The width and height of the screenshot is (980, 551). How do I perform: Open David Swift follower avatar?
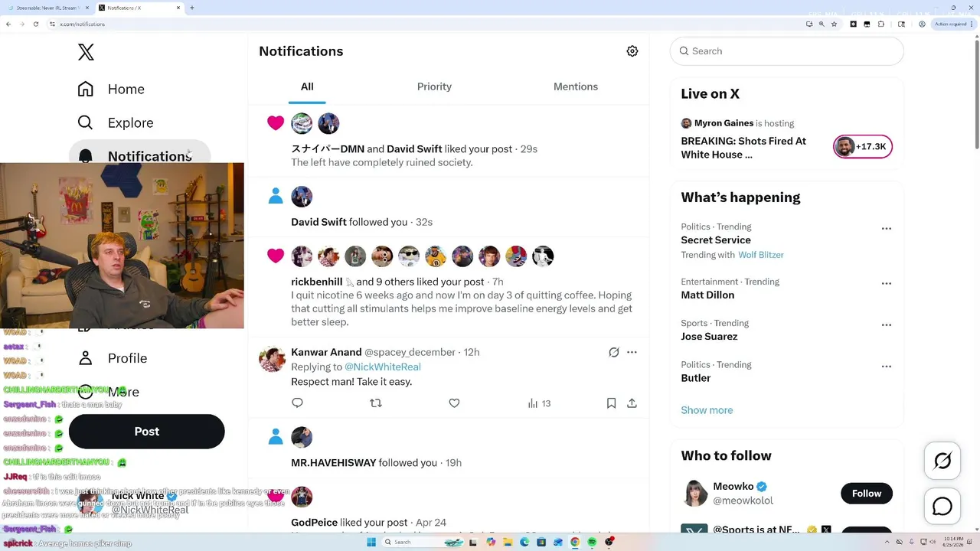tap(302, 197)
